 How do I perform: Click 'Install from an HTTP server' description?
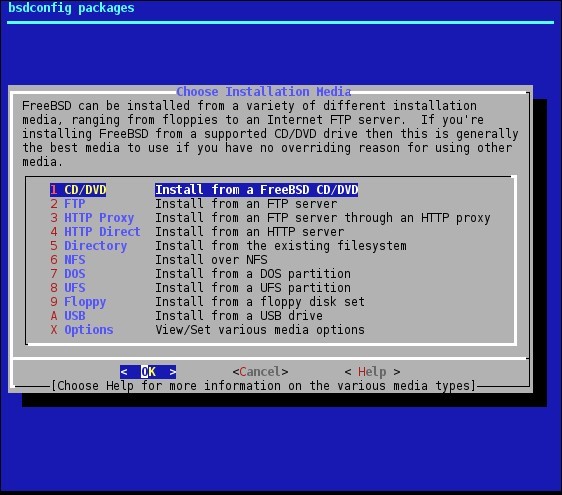249,232
